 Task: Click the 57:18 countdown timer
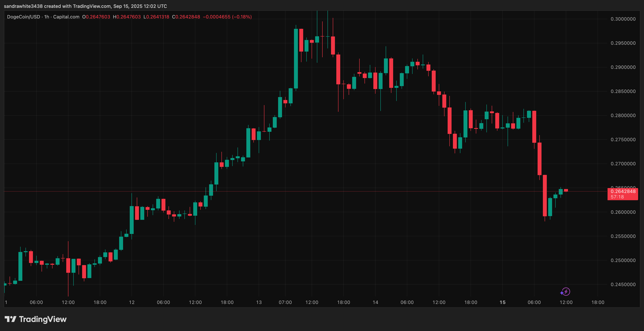[617, 197]
